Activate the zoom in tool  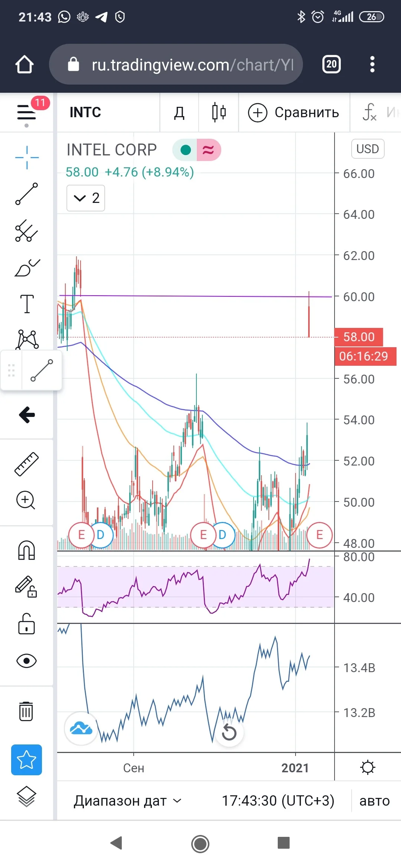[x=26, y=500]
